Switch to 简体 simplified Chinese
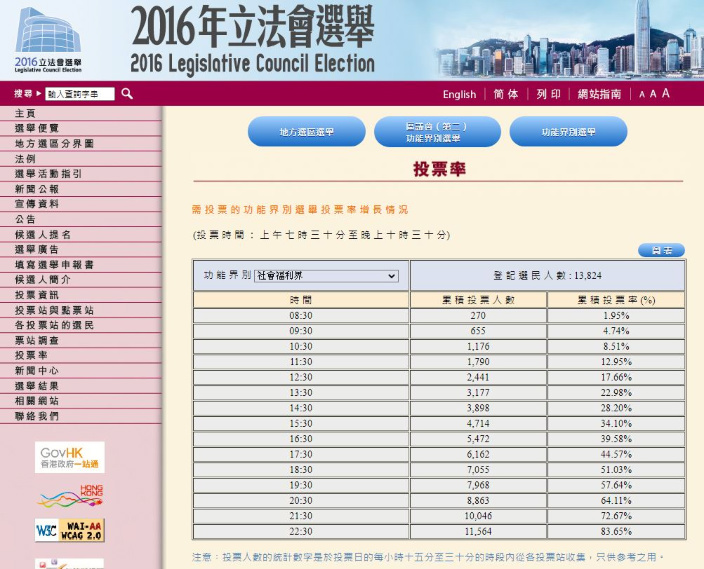The width and height of the screenshot is (704, 569). [x=506, y=94]
